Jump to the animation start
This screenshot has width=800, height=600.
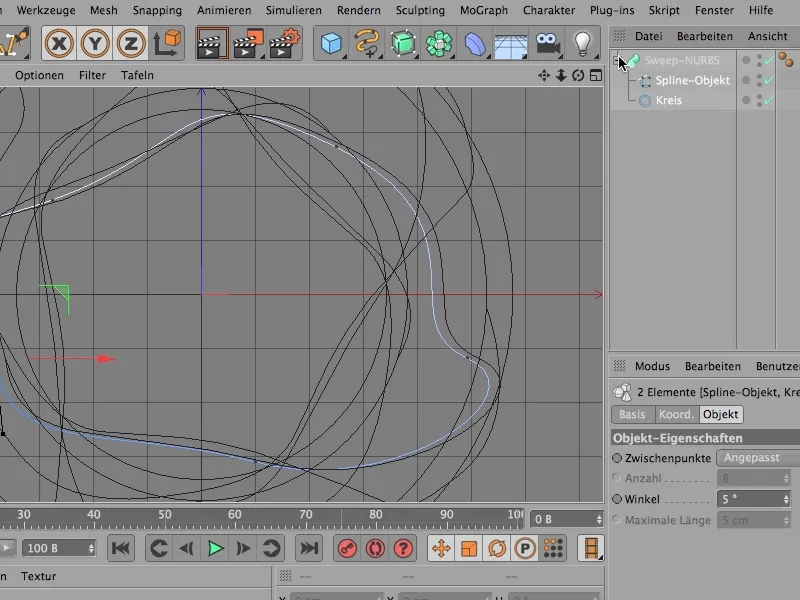121,548
